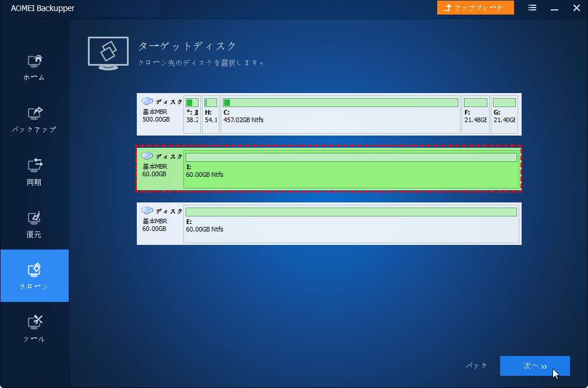Click the バック back link

click(476, 366)
